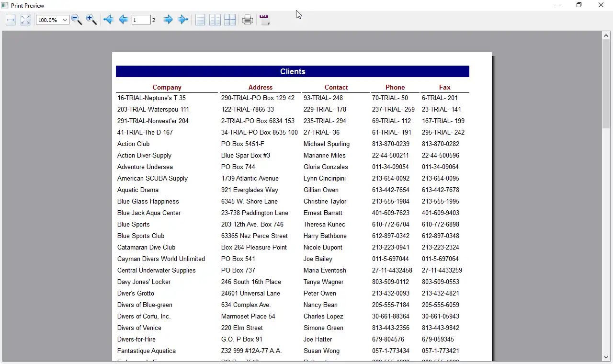Screen dimensions: 613x364
Task: Click the phone number 813-870-0239
Action: (391, 144)
